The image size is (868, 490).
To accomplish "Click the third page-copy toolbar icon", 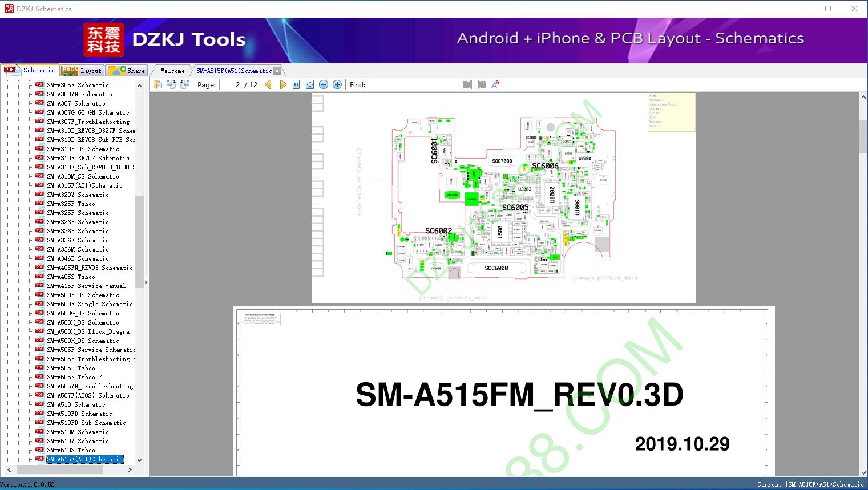I will coord(185,84).
